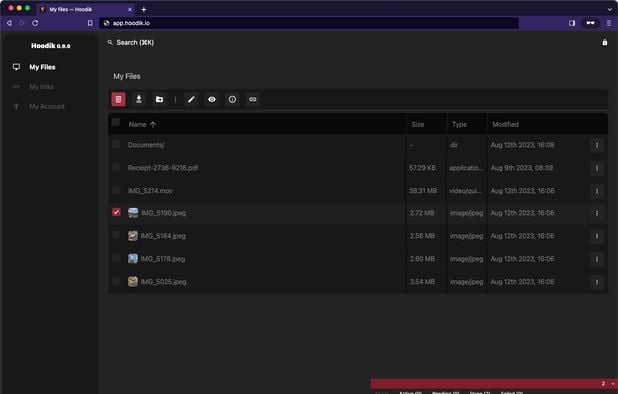
Task: Click the eye preview icon
Action: (212, 99)
